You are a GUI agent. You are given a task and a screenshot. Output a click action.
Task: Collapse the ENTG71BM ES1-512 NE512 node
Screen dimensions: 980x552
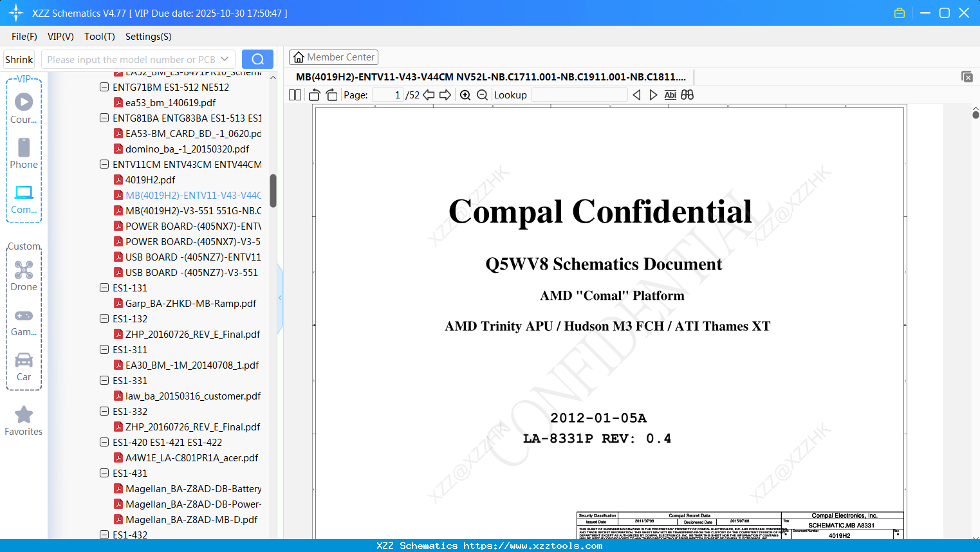pos(104,87)
